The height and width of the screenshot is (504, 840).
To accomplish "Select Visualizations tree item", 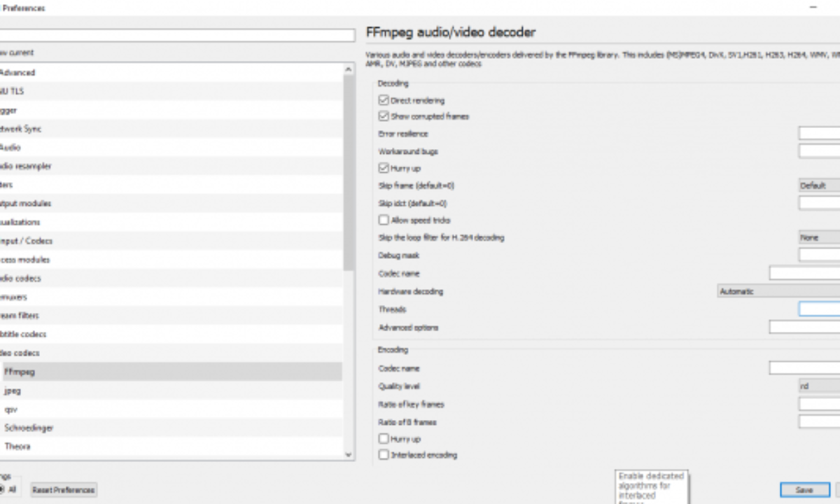I will coord(171,222).
